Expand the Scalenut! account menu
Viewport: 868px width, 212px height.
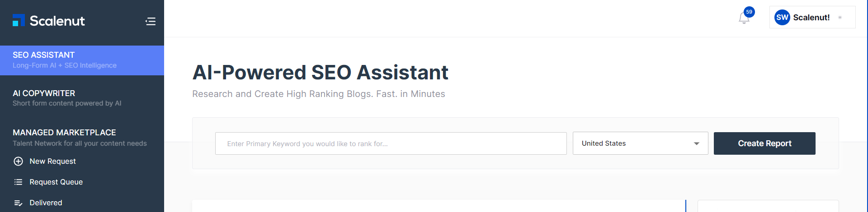pyautogui.click(x=812, y=17)
